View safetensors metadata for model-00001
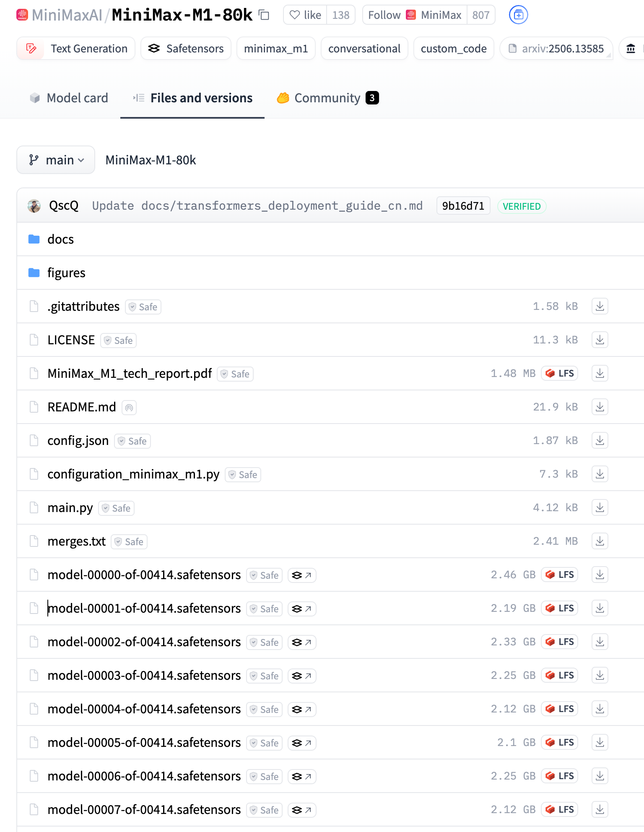This screenshot has width=644, height=832. [302, 608]
